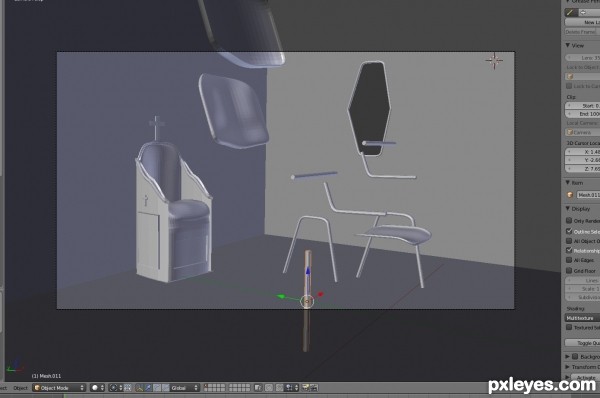Click the 3D Cursor Z location field

click(582, 169)
